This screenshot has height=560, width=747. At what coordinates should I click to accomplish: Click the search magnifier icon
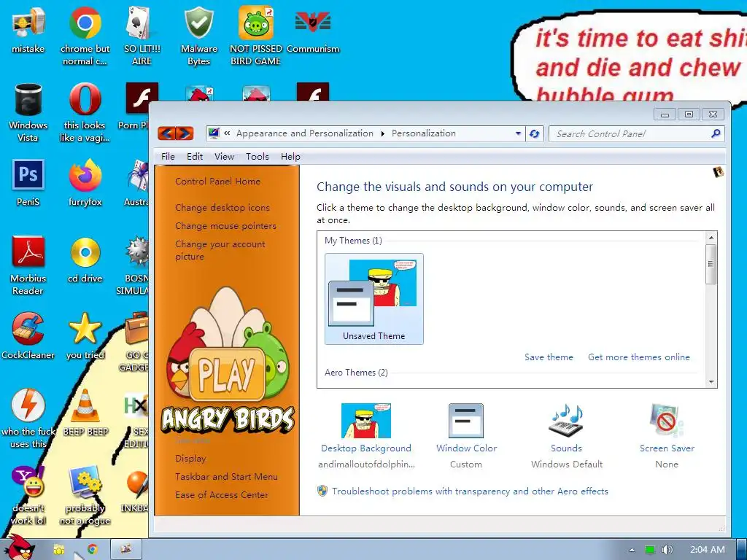(x=716, y=134)
